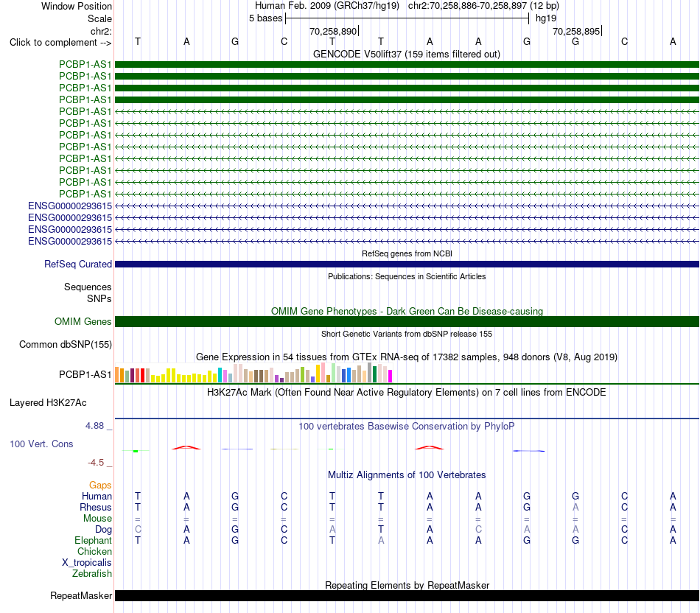
Task: Click the chr2: ruler label
Action: pos(101,31)
